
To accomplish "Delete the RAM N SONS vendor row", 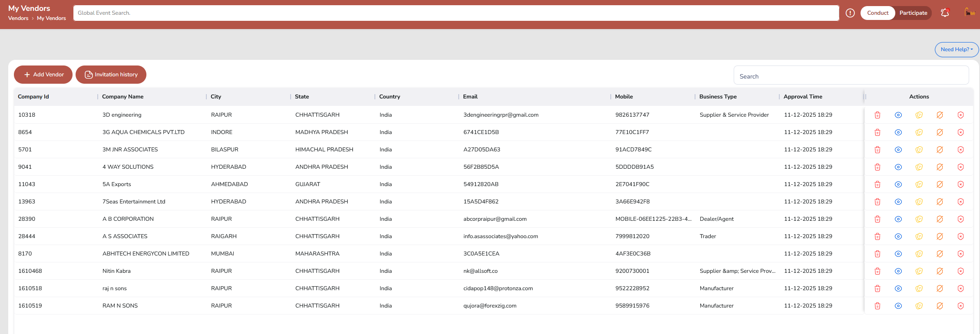I will click(x=877, y=306).
